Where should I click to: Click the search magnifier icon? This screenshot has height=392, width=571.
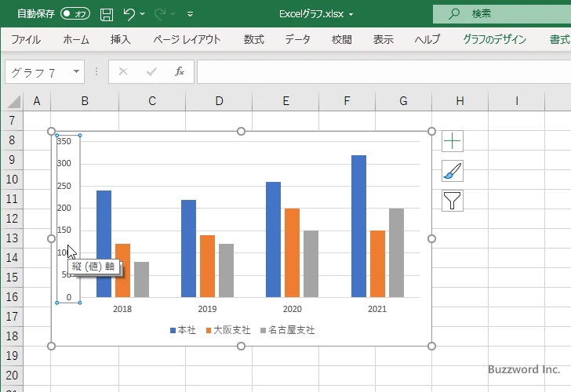click(x=454, y=14)
